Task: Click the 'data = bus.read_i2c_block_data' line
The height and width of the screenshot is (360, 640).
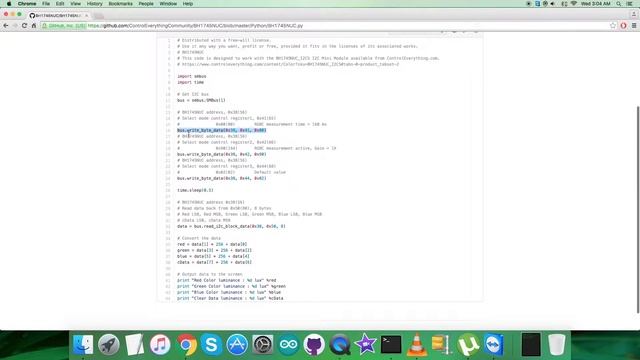Action: pos(231,226)
